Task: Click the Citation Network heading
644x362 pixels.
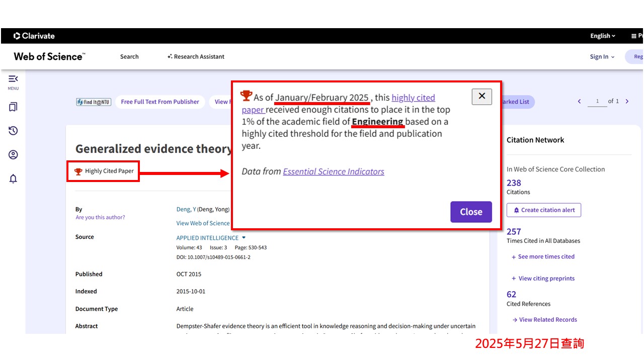Action: [535, 140]
